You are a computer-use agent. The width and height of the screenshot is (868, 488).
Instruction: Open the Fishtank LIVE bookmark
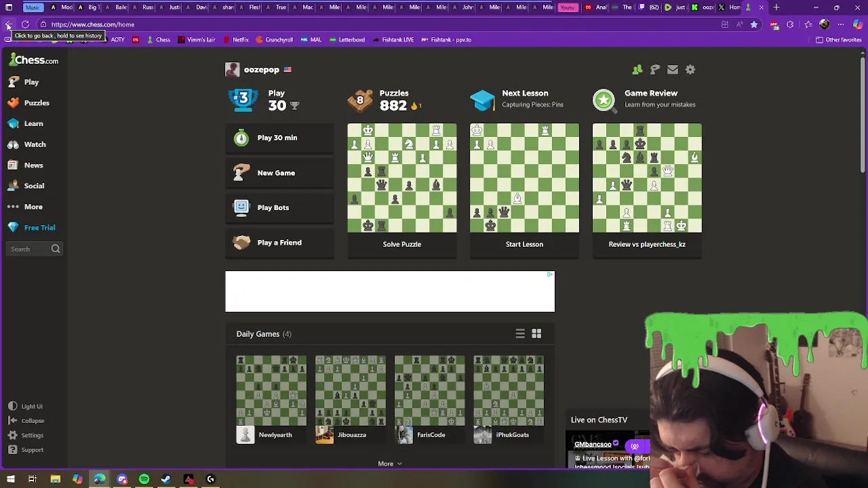pos(393,39)
